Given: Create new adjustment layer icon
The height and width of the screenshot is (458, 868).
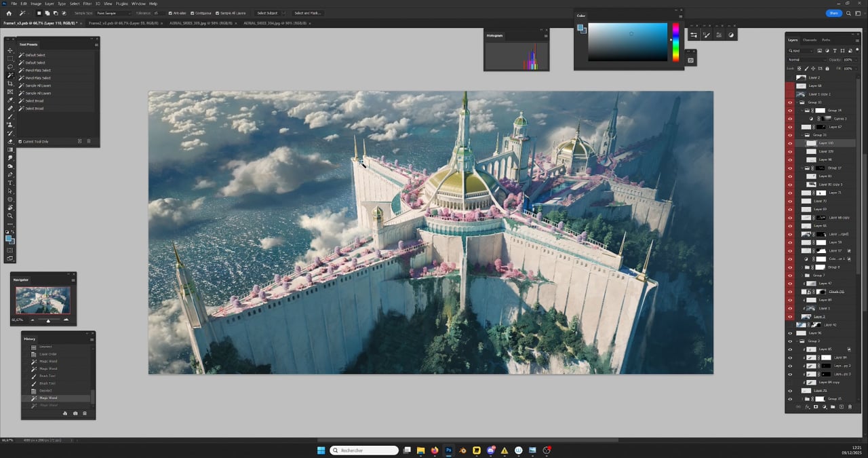Looking at the screenshot, I should (x=825, y=406).
